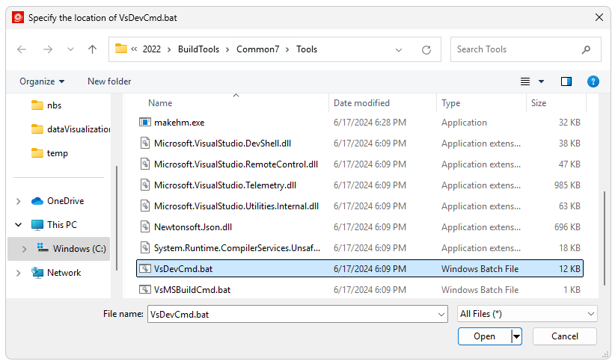The image size is (615, 364).
Task: Go up one folder level
Action: pos(92,49)
